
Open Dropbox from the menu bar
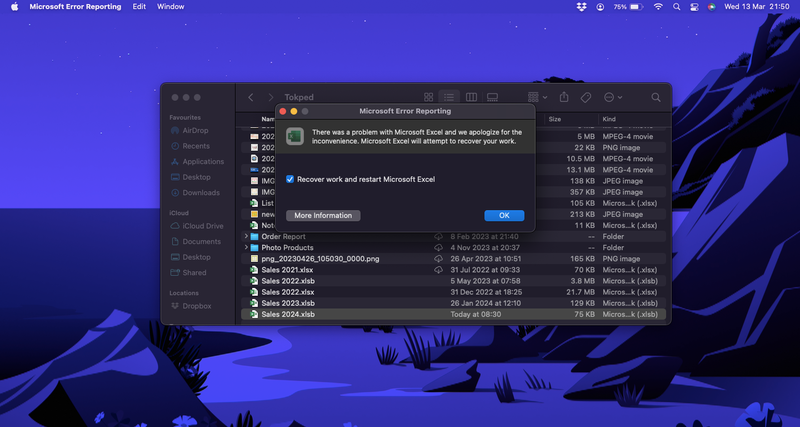click(x=583, y=7)
